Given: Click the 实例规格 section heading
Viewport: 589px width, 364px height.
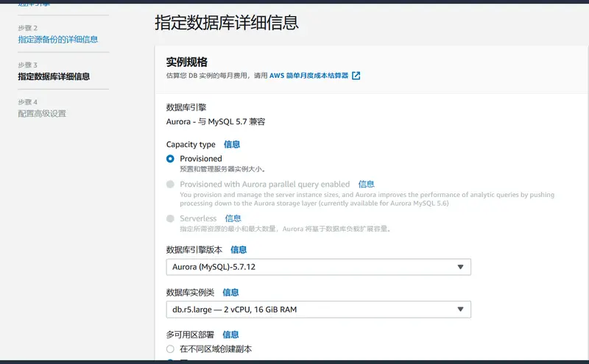Looking at the screenshot, I should [187, 62].
